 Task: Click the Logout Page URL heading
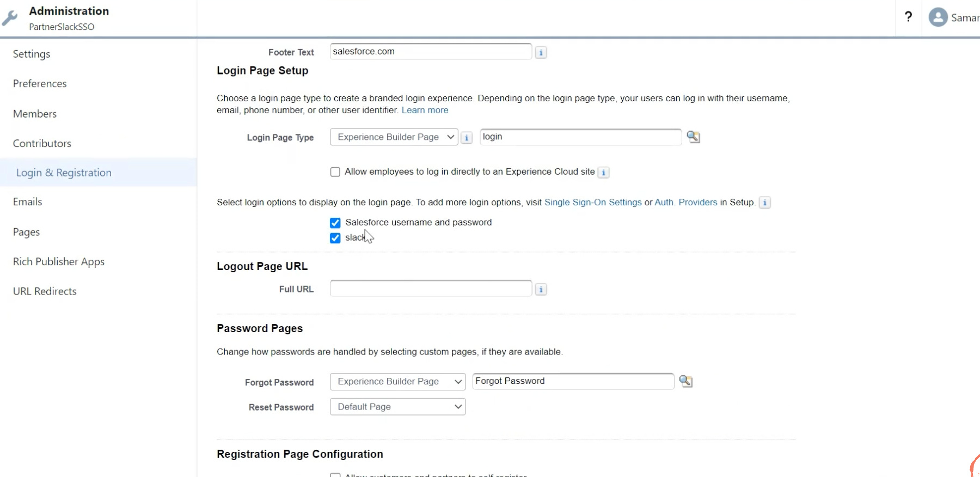click(x=262, y=266)
